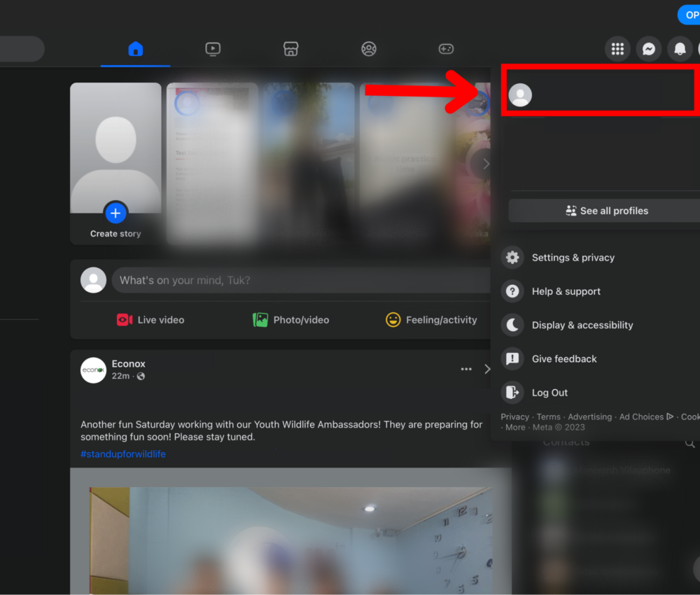Switch to the Home tab
This screenshot has width=700, height=595.
pyautogui.click(x=134, y=48)
